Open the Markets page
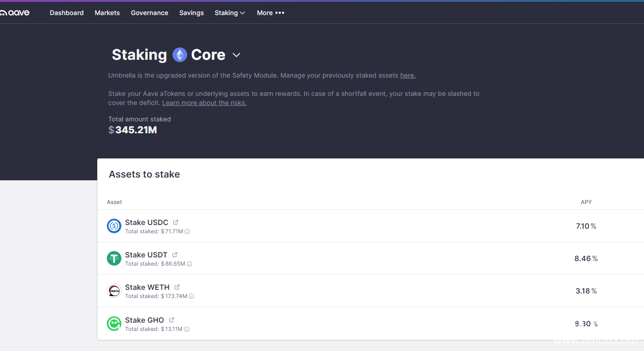 107,13
